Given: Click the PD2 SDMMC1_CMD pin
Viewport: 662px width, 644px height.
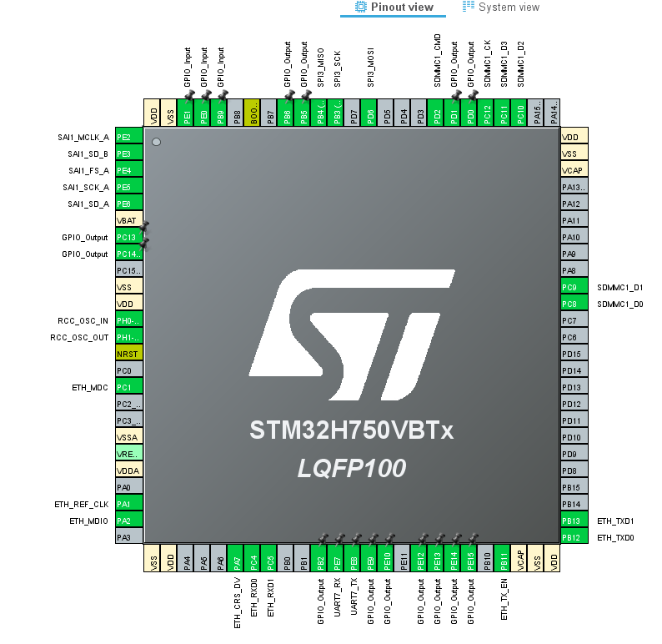Looking at the screenshot, I should 437,113.
